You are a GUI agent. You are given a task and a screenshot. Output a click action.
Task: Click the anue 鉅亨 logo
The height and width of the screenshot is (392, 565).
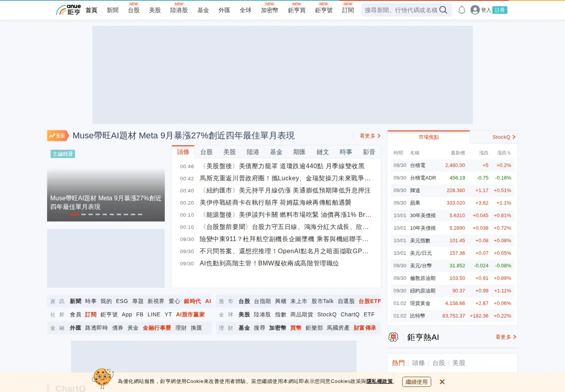pyautogui.click(x=68, y=10)
